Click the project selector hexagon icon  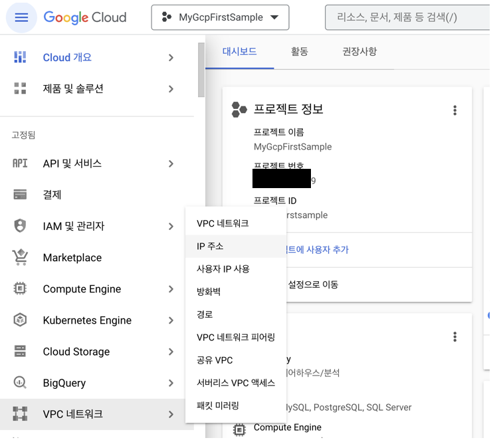coord(167,17)
